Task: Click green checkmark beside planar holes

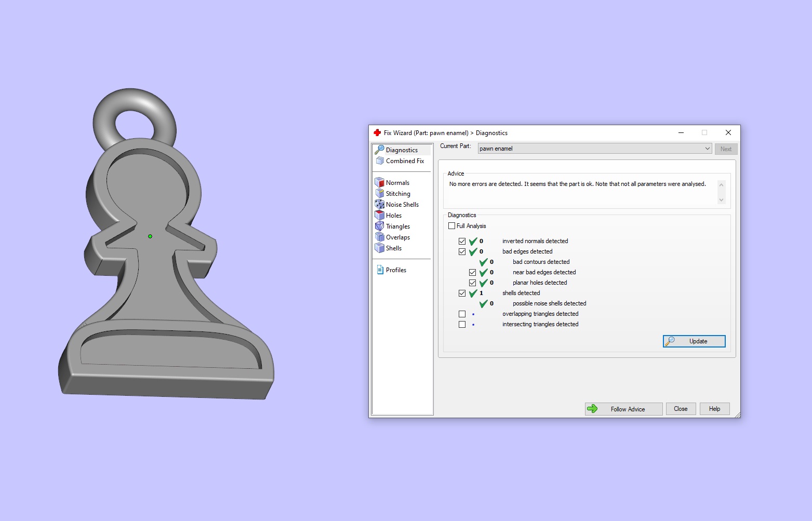Action: point(484,283)
